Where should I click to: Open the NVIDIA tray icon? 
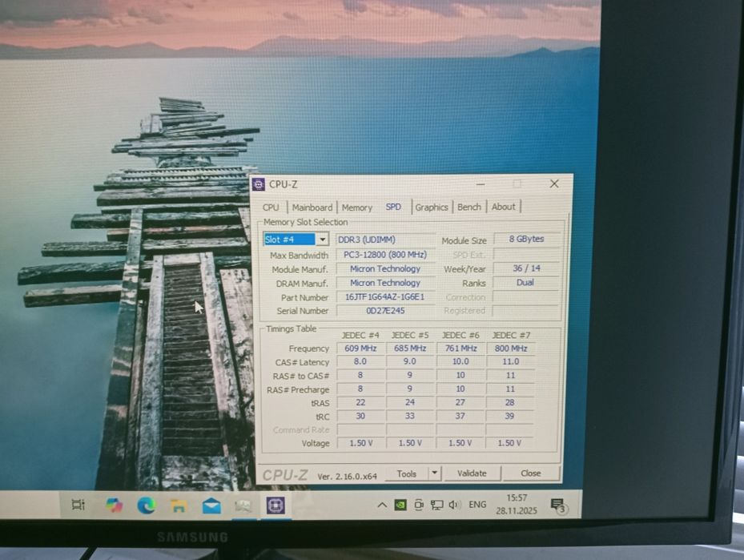[x=400, y=505]
